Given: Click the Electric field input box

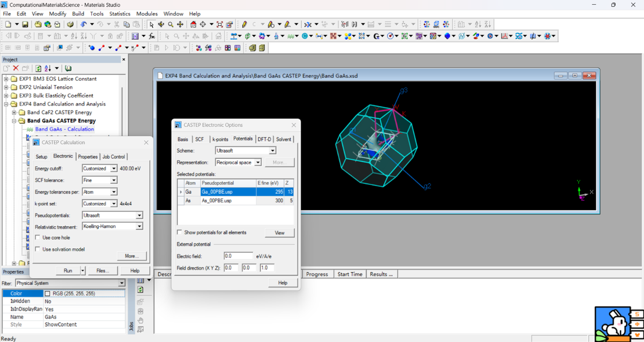Looking at the screenshot, I should point(238,256).
